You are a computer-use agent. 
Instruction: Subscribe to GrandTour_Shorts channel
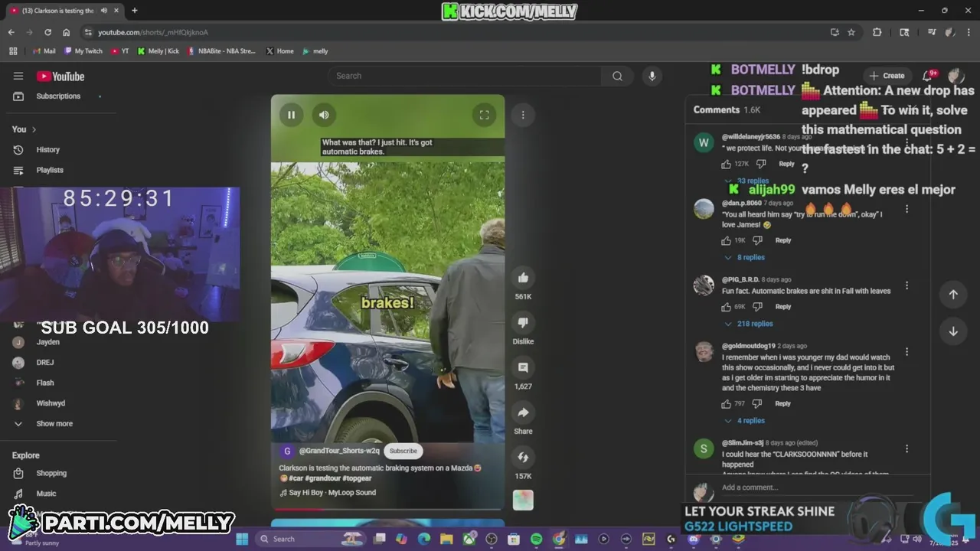click(403, 451)
